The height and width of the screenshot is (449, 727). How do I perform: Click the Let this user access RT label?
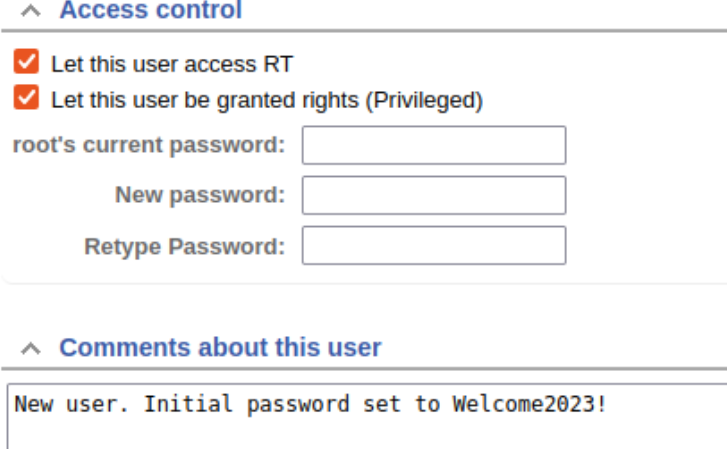(172, 64)
